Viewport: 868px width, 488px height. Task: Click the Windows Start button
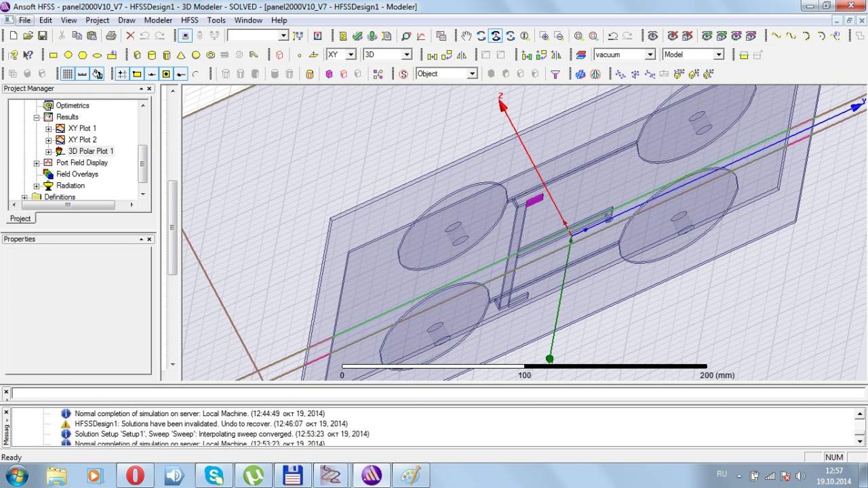click(x=16, y=475)
